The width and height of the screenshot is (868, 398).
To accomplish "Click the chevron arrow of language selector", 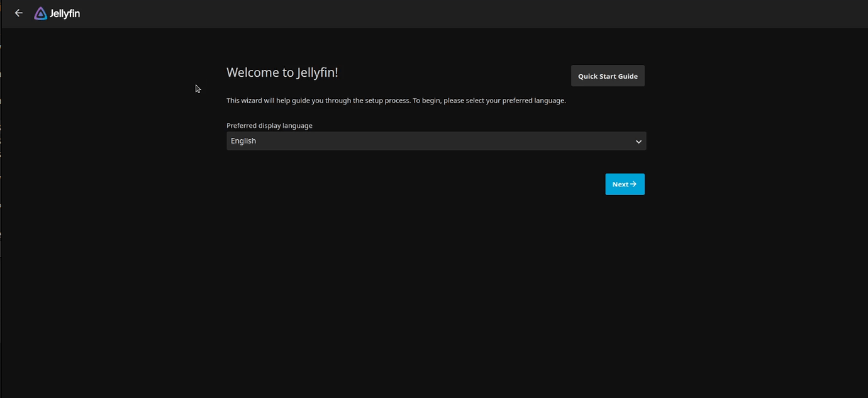I will 638,142.
